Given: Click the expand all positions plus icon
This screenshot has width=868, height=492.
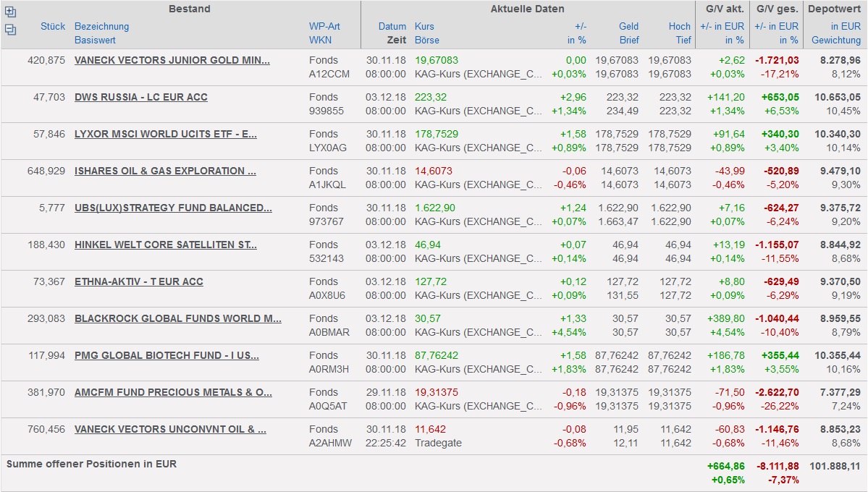Looking at the screenshot, I should click(10, 12).
